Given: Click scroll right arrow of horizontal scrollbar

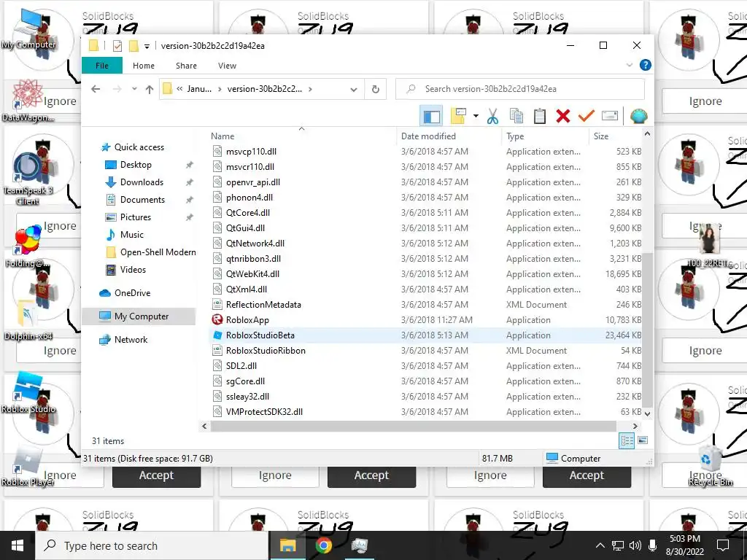Looking at the screenshot, I should point(635,426).
